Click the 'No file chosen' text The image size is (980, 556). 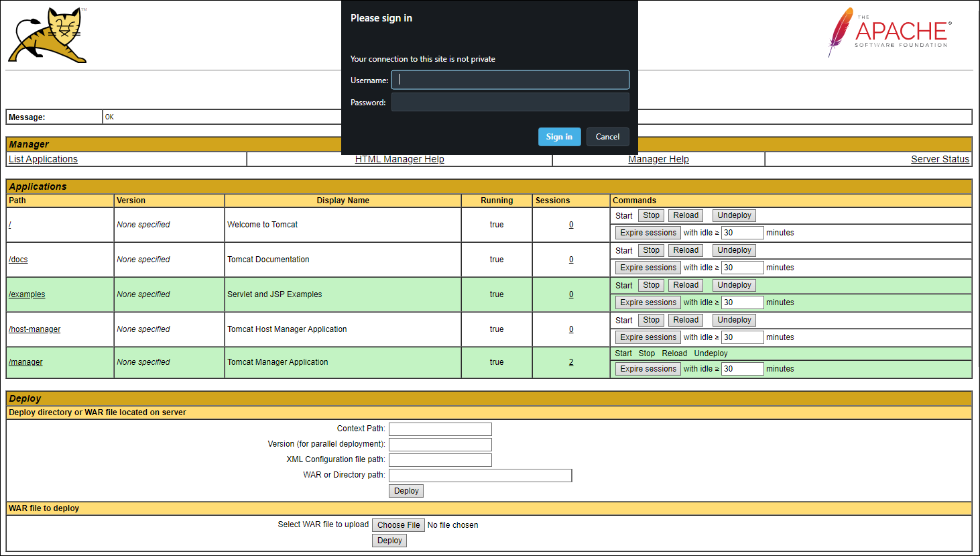tap(452, 525)
